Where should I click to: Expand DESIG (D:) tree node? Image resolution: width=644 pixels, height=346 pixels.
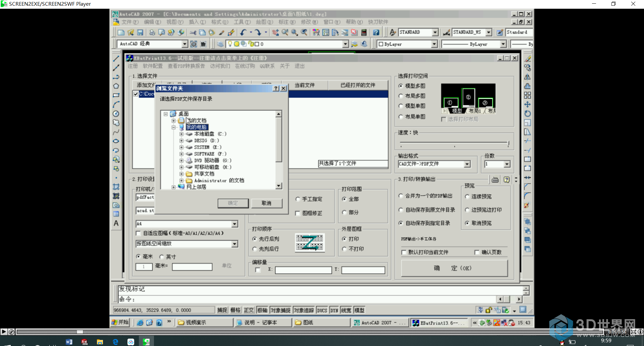[x=181, y=141]
